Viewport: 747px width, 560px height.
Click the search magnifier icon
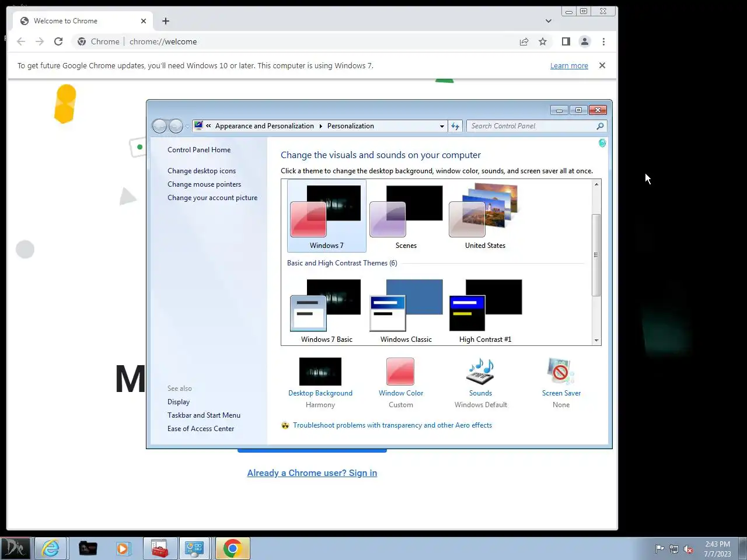pos(600,126)
